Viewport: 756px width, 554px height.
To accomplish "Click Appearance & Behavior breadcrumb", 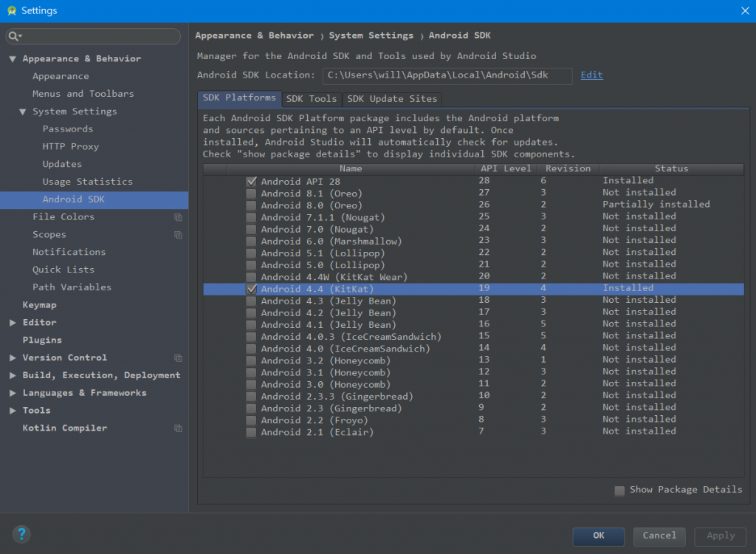I will [x=254, y=35].
